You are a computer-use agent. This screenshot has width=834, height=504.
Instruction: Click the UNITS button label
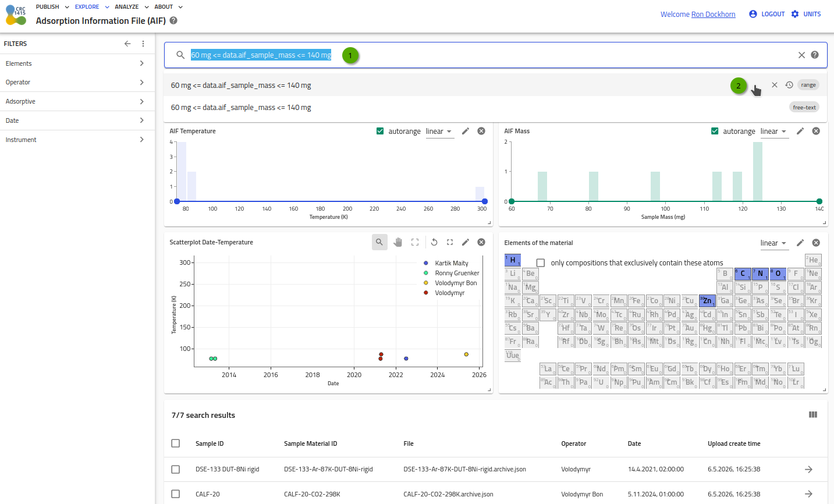tap(812, 14)
